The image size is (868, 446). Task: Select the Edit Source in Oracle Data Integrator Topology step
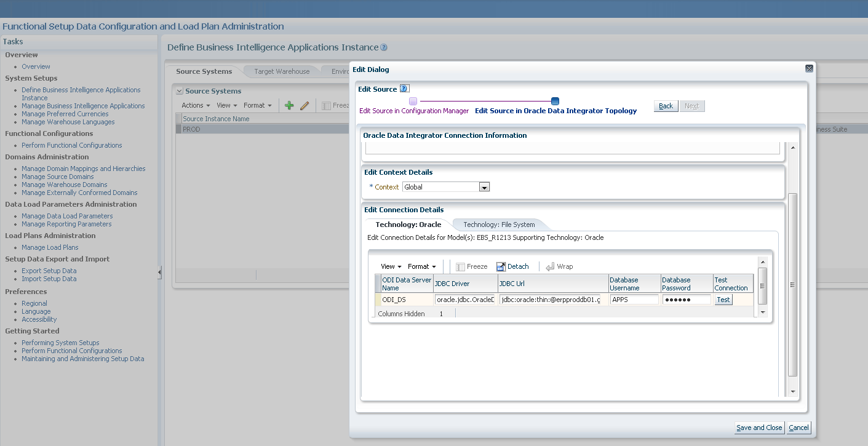555,100
